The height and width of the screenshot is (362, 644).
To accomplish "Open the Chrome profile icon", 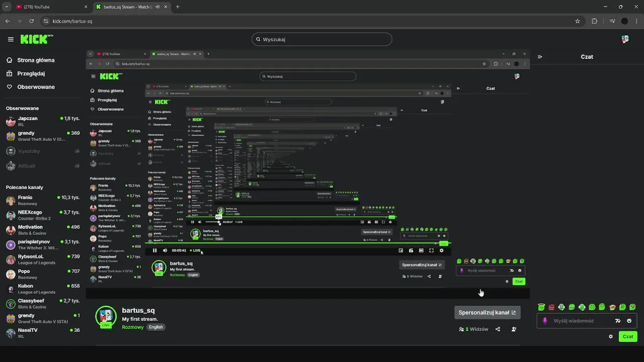I will [x=624, y=21].
